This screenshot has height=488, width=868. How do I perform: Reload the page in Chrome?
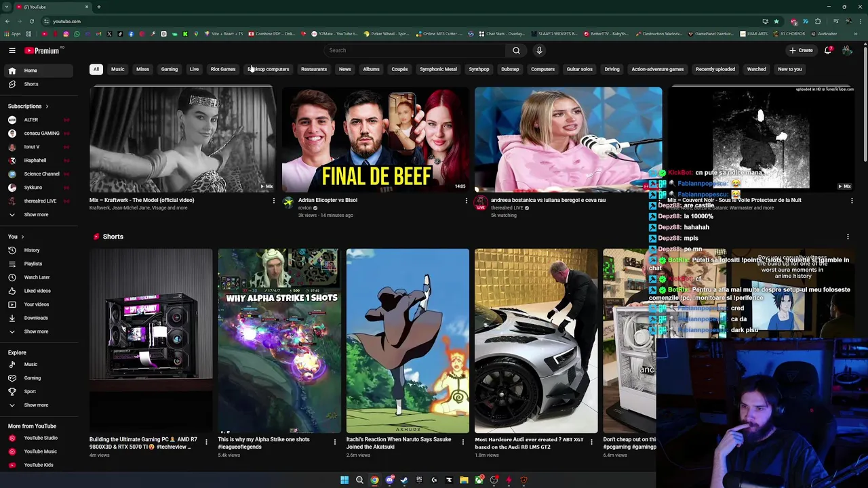point(31,21)
